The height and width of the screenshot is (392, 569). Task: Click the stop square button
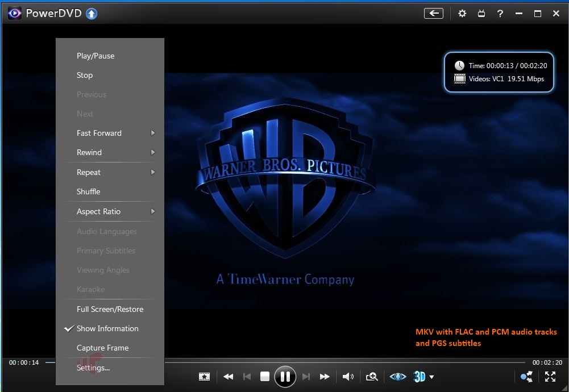(x=265, y=377)
